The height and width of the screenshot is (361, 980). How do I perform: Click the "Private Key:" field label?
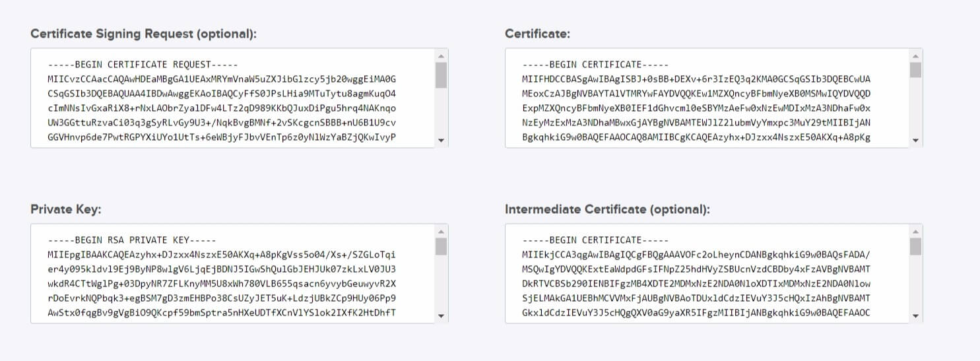coord(65,209)
